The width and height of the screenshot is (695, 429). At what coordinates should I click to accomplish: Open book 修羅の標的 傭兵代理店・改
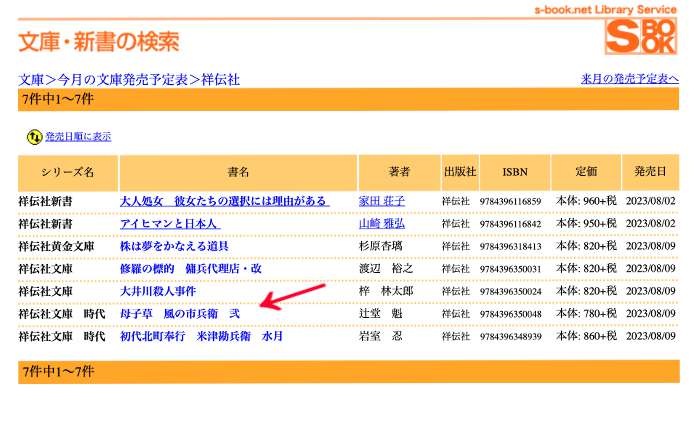[190, 269]
